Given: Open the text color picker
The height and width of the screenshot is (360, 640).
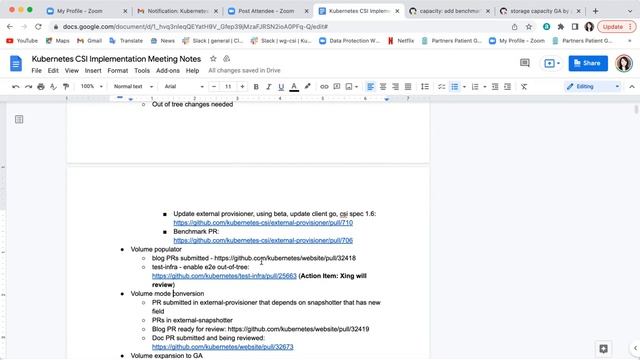Looking at the screenshot, I should click(294, 87).
